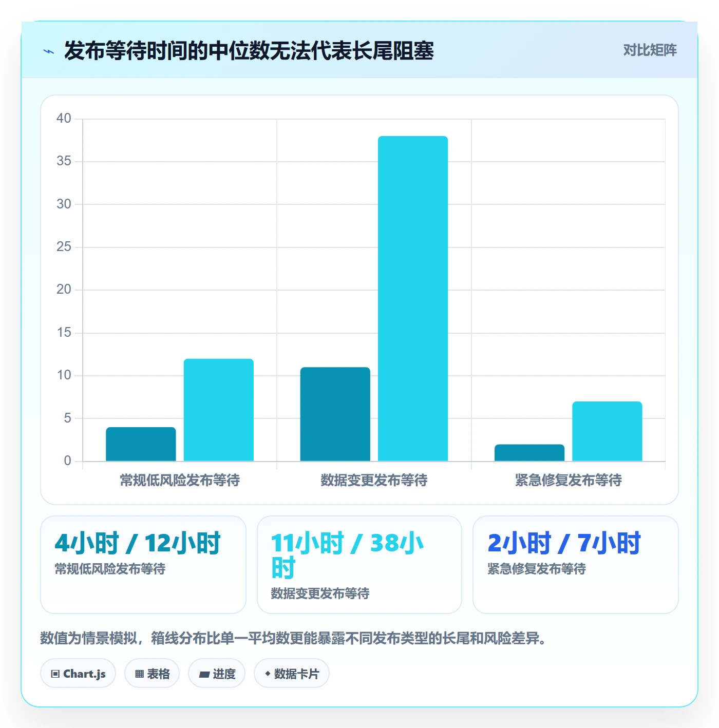Select the 数据卡片 tag chip
Screen dimensions: 719x728
292,674
